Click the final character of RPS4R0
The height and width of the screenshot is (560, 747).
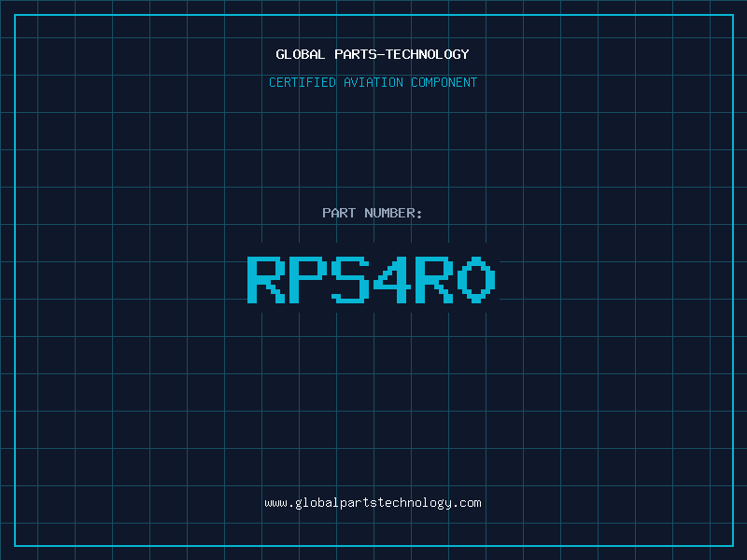click(476, 279)
